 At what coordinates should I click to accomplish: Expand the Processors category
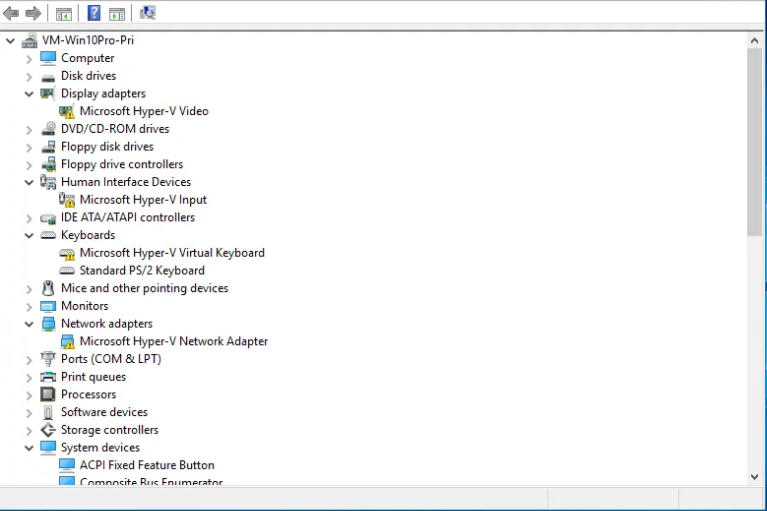29,395
